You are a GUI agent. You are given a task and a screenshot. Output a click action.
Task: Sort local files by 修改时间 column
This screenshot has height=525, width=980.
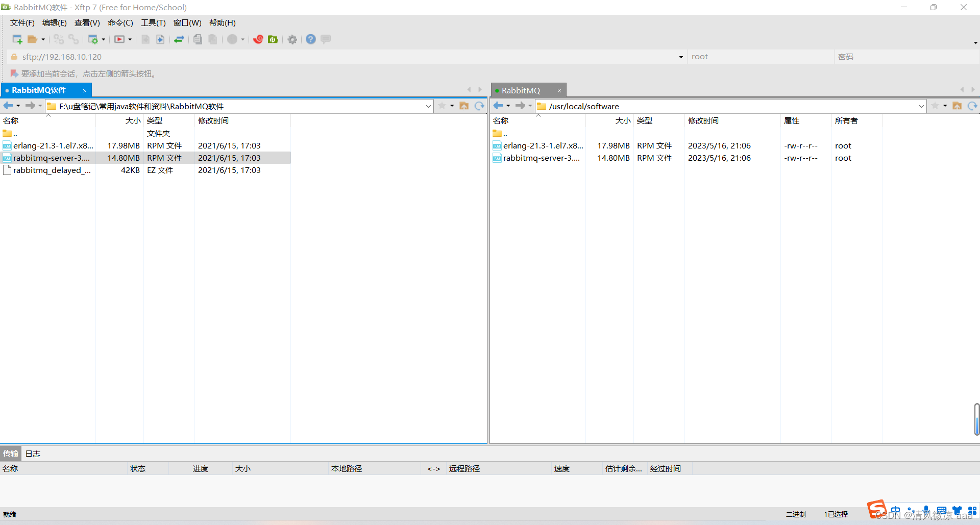click(x=242, y=121)
